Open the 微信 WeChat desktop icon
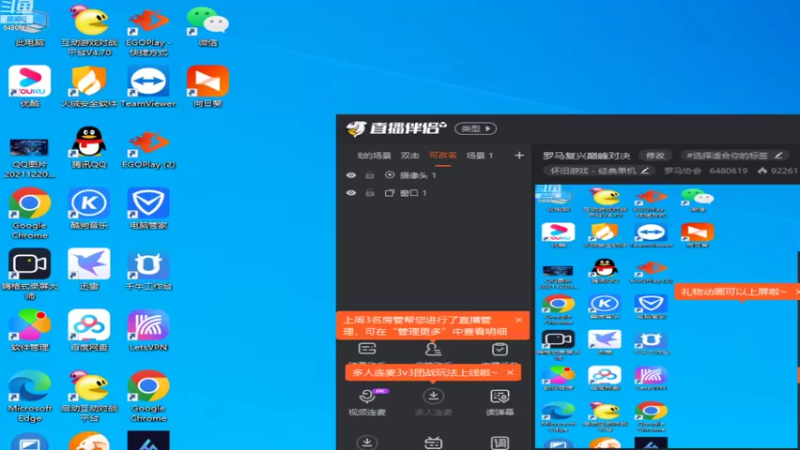 click(208, 27)
